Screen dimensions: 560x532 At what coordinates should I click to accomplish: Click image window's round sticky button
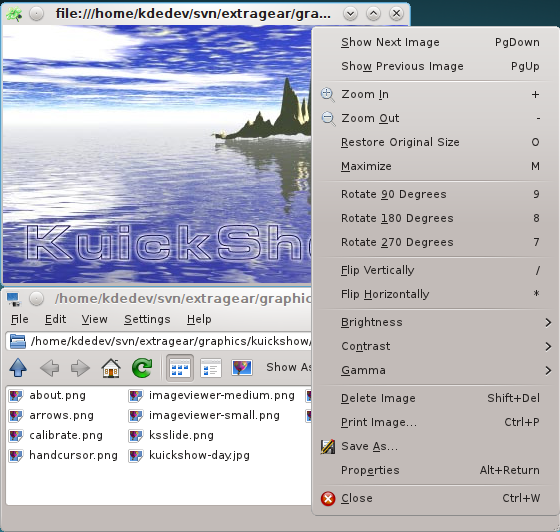pyautogui.click(x=36, y=14)
